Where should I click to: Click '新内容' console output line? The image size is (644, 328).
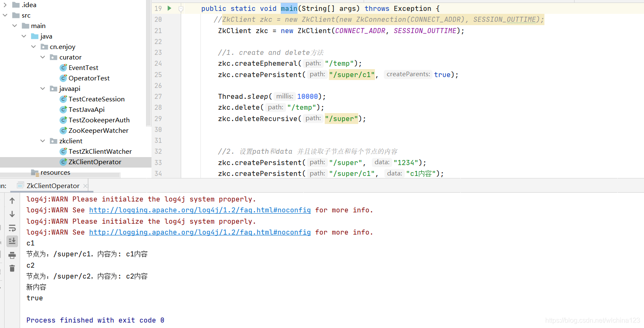point(36,287)
